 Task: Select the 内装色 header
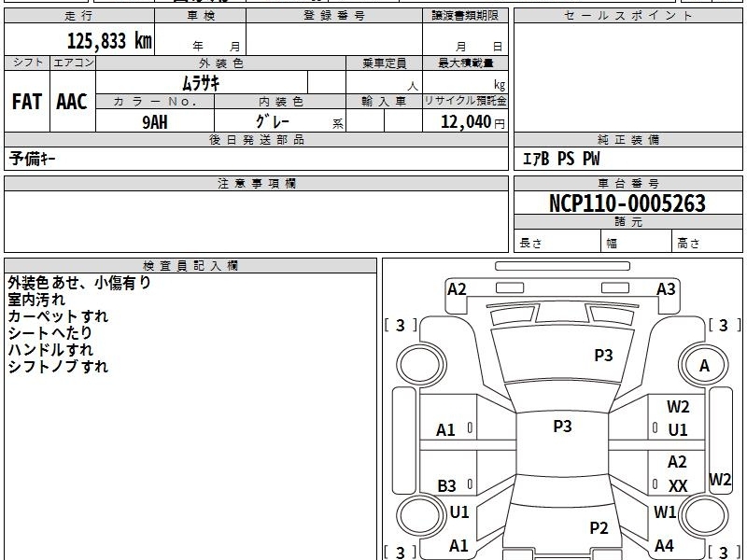(x=280, y=102)
